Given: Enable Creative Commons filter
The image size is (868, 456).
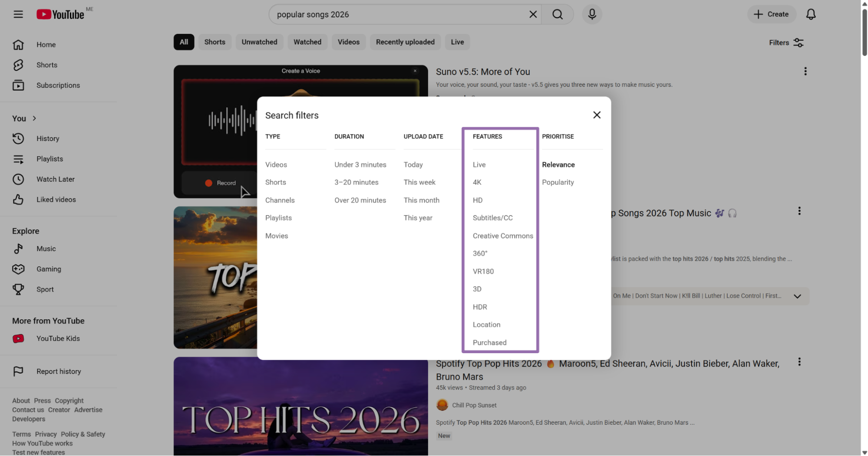Looking at the screenshot, I should [x=503, y=236].
